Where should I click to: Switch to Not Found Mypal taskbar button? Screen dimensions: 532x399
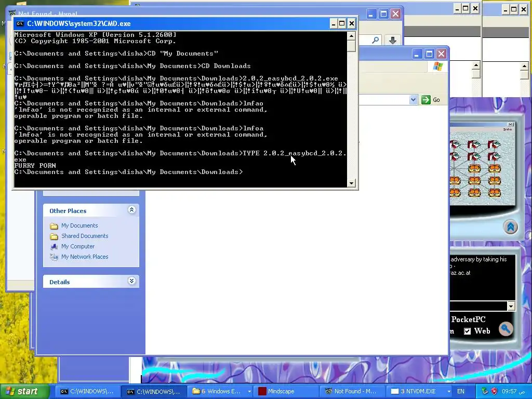(353, 391)
